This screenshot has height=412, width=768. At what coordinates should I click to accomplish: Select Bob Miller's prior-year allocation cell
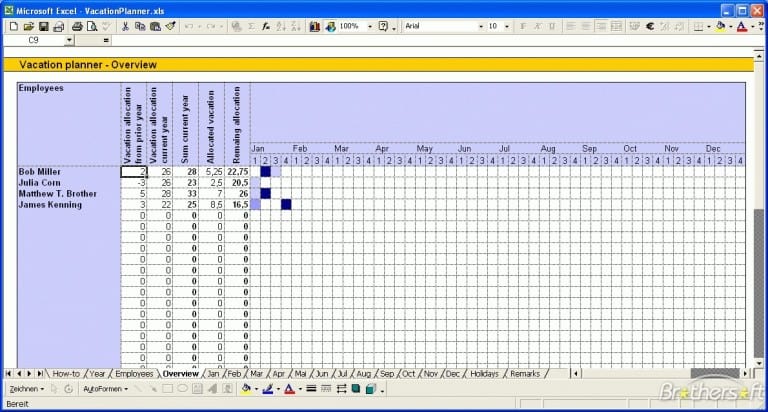click(x=134, y=171)
